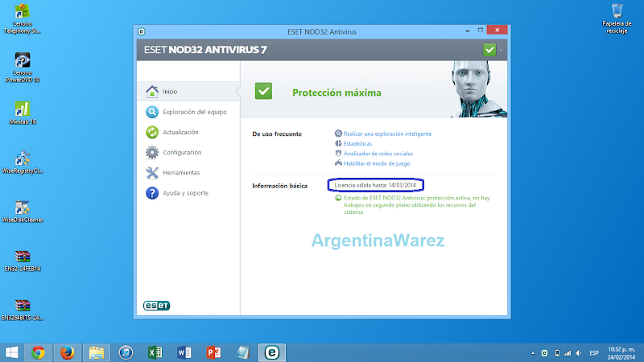Select EN3264BITS-24 archive on desktop

pyautogui.click(x=23, y=310)
